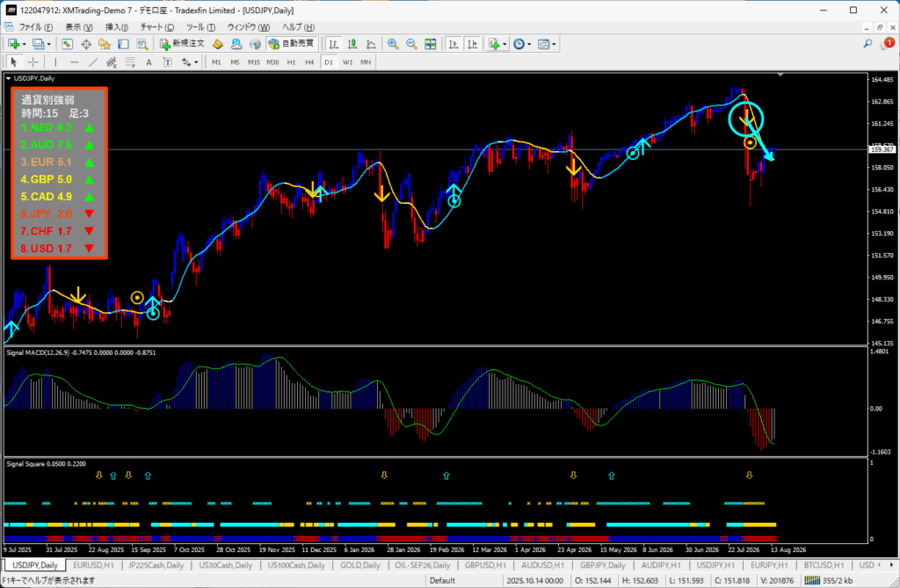Zoom in on the chart
This screenshot has width=900, height=588.
tap(393, 44)
